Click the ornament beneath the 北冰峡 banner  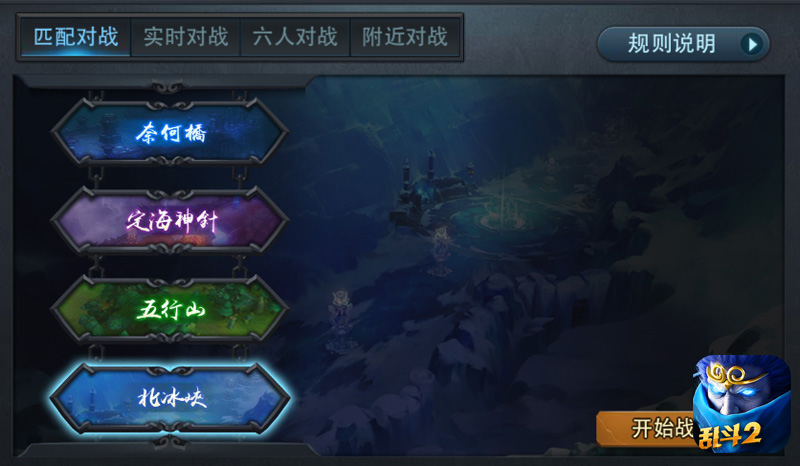click(167, 442)
